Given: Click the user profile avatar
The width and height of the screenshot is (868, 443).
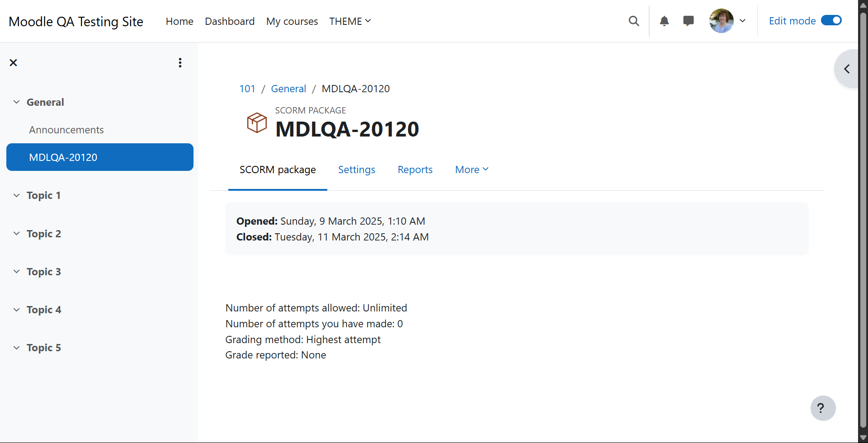Looking at the screenshot, I should [x=722, y=21].
